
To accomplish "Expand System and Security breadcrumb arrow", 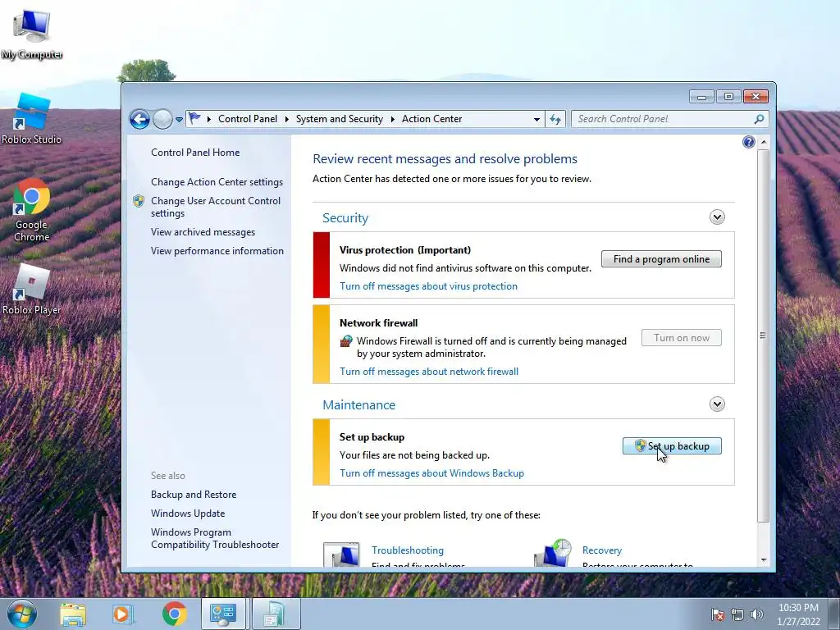I will click(x=392, y=119).
